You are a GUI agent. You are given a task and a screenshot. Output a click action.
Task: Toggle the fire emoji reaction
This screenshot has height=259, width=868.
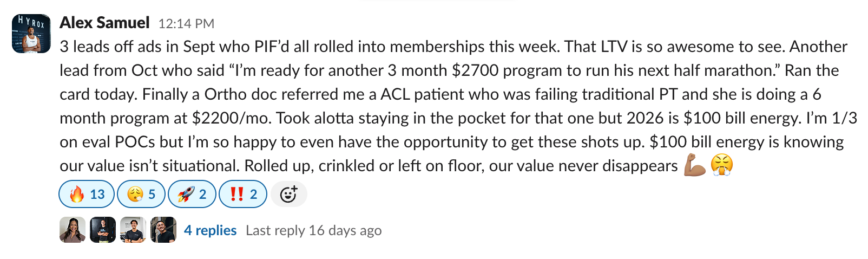click(x=87, y=194)
